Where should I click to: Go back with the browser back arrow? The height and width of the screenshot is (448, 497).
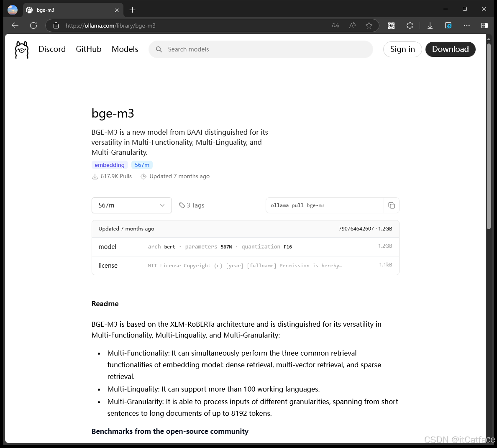pyautogui.click(x=15, y=26)
